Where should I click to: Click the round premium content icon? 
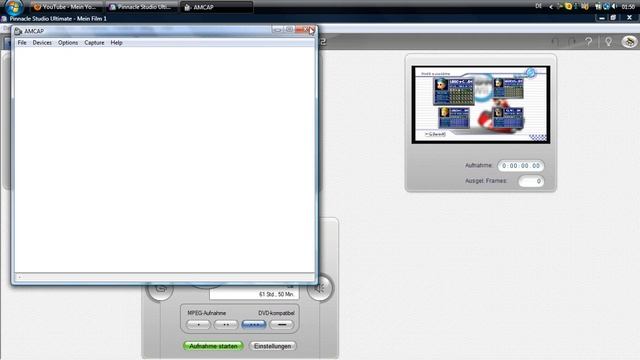pyautogui.click(x=629, y=41)
